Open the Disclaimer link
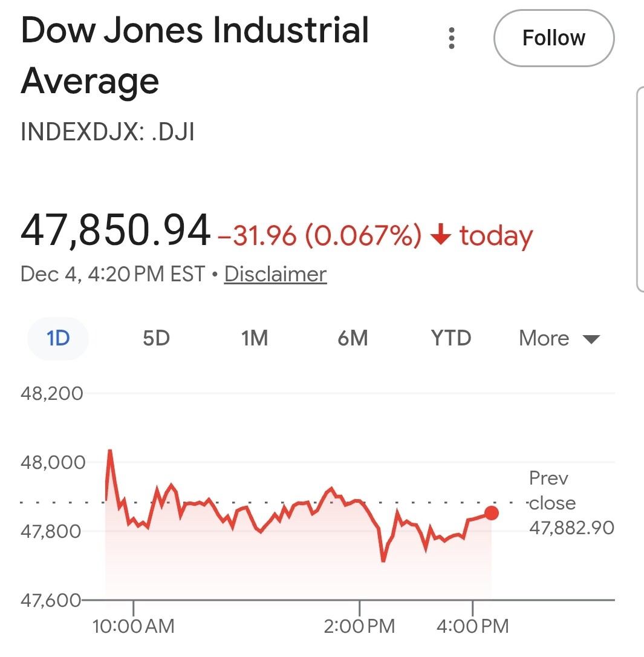 [275, 274]
